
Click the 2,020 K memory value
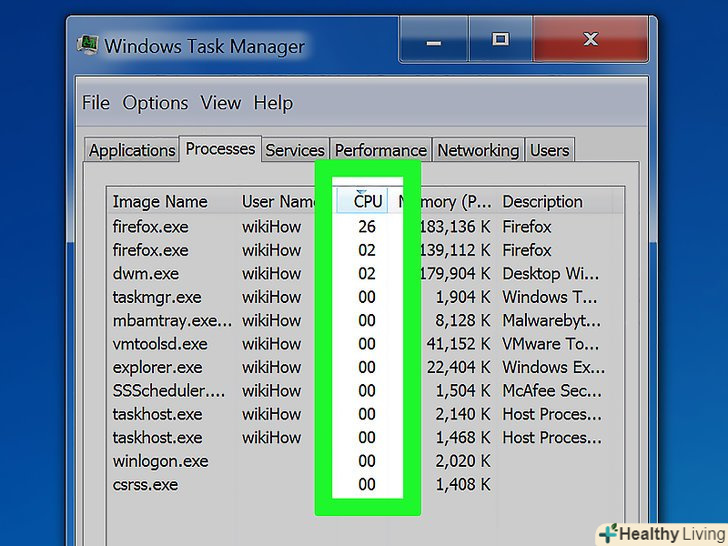pos(462,461)
